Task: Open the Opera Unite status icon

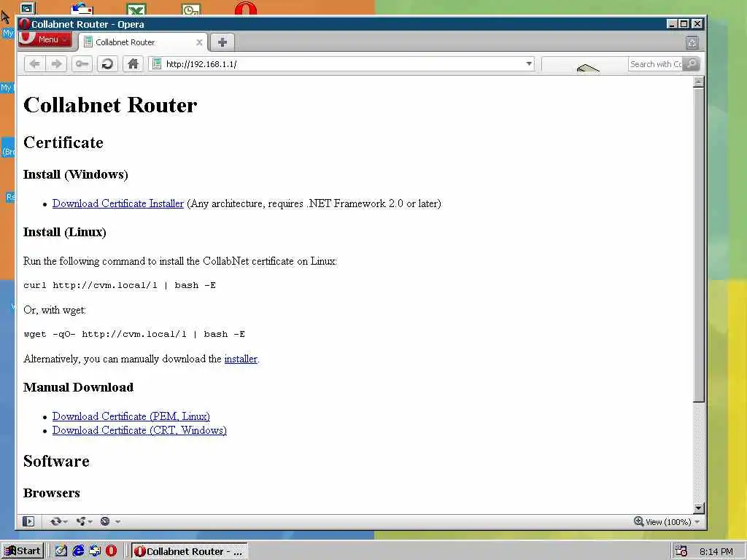Action: coord(81,521)
